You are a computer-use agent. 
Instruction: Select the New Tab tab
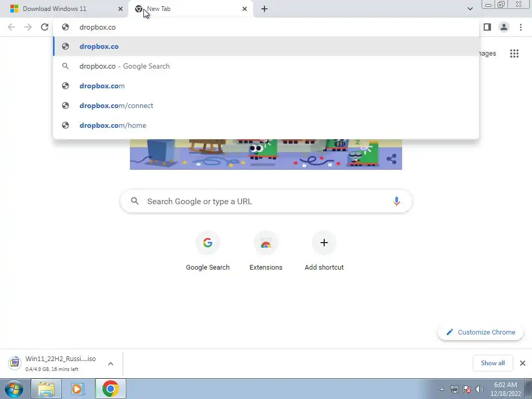[191, 9]
